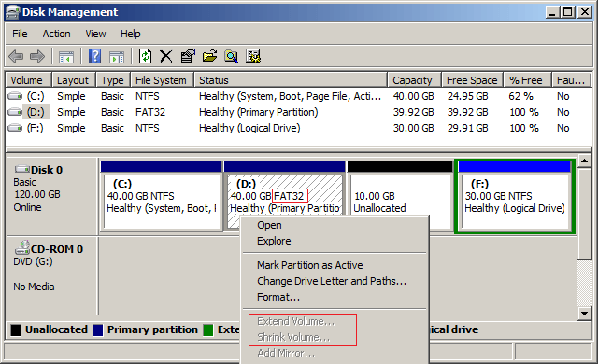The height and width of the screenshot is (364, 598).
Task: Click the 39.92 GB capacity cell
Action: (413, 112)
